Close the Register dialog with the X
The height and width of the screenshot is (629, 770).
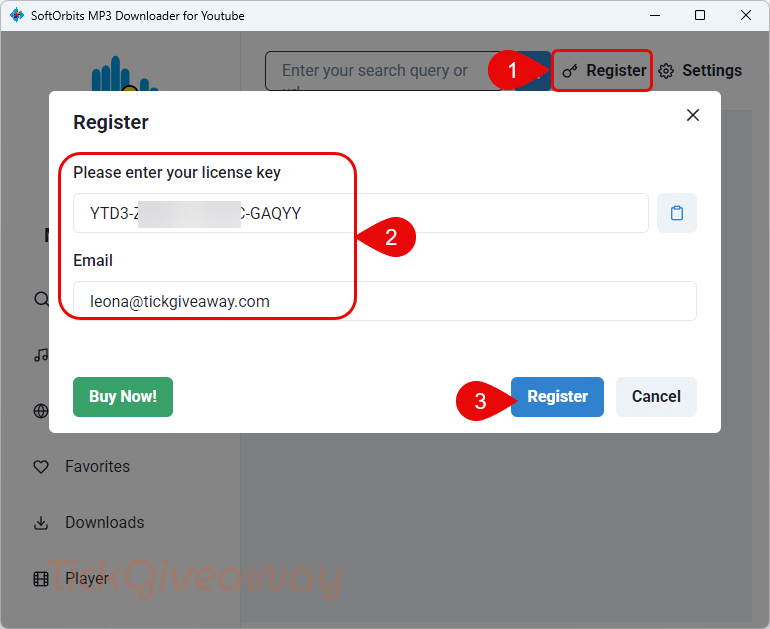(692, 115)
